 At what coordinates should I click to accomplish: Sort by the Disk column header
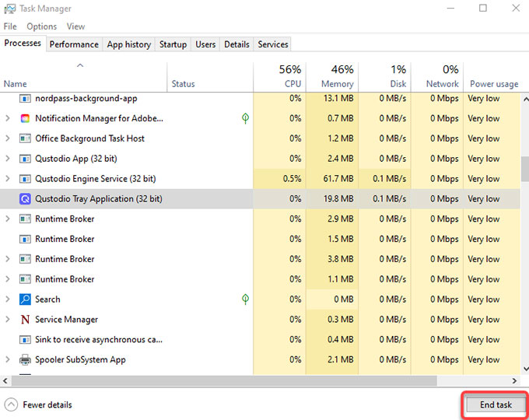click(384, 77)
